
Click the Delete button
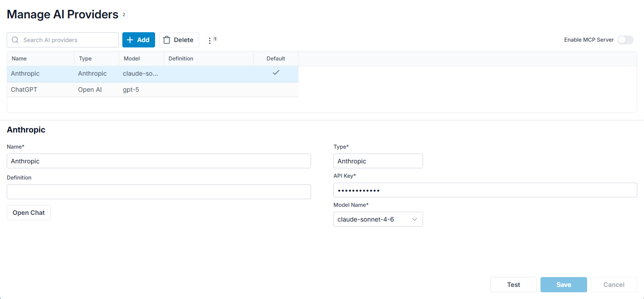pyautogui.click(x=179, y=40)
